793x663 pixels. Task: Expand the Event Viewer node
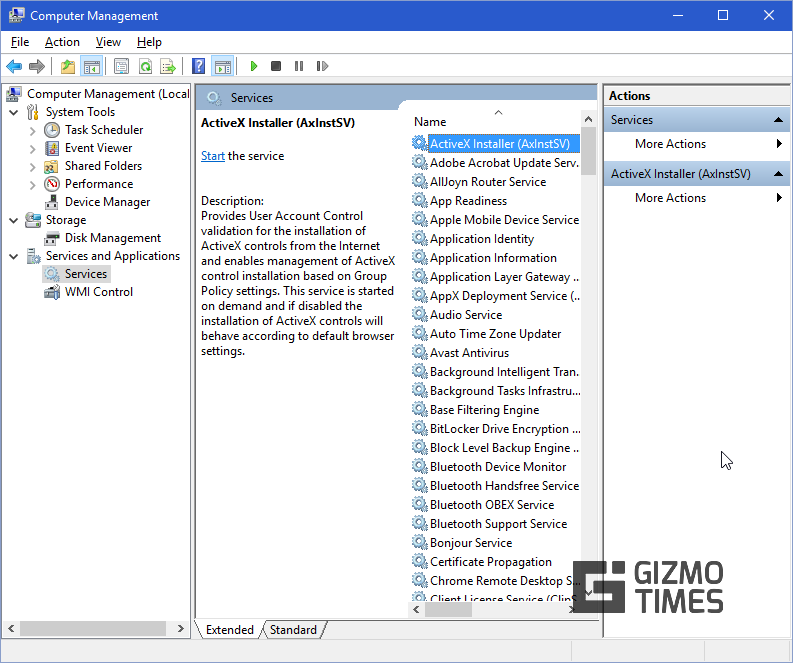pyautogui.click(x=32, y=149)
